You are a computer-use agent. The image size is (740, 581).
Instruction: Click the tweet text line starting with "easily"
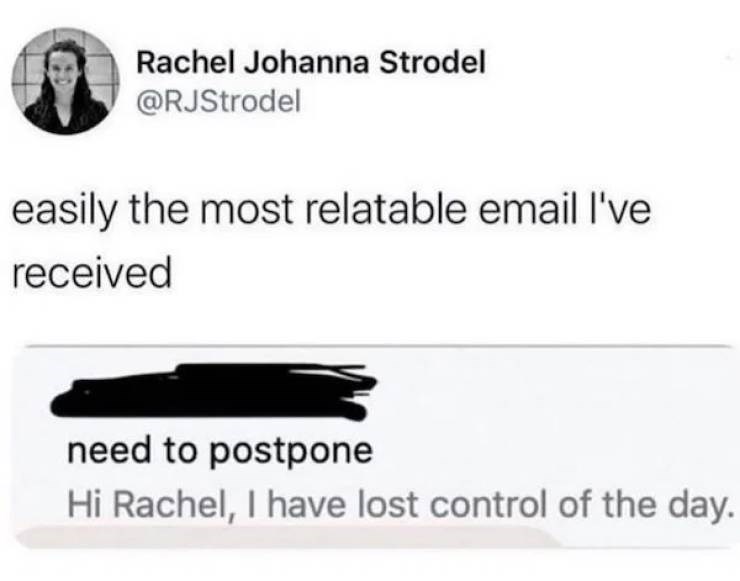coord(330,211)
